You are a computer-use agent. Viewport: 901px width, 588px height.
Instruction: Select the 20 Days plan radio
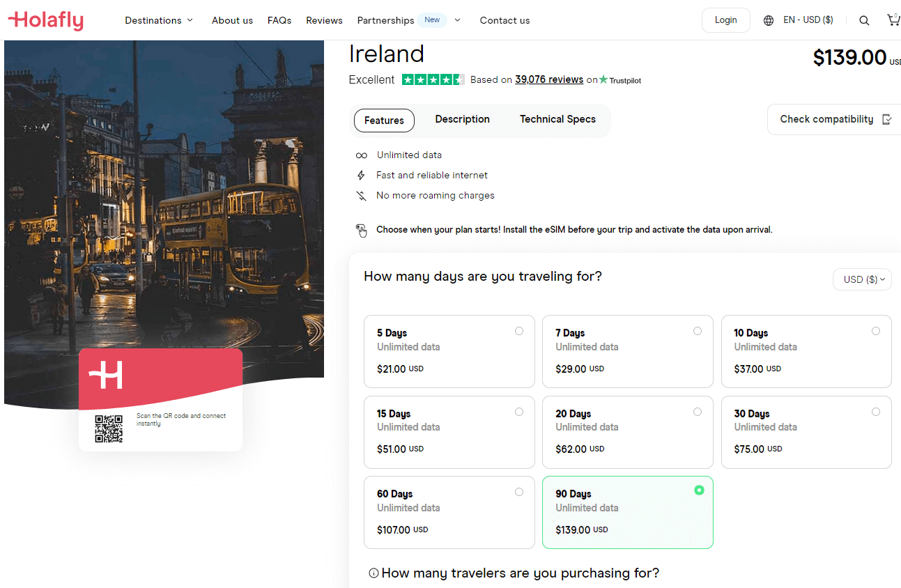[x=698, y=412]
